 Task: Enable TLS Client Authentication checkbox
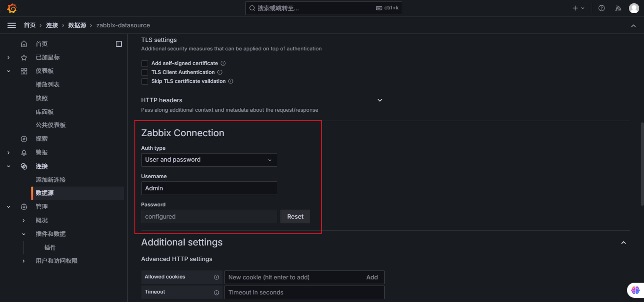tap(145, 72)
